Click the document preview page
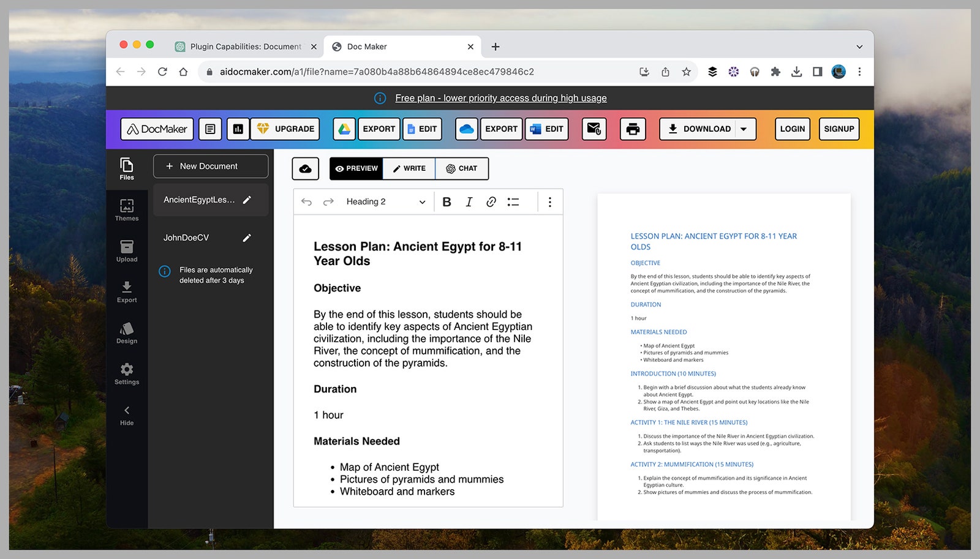 (x=724, y=357)
